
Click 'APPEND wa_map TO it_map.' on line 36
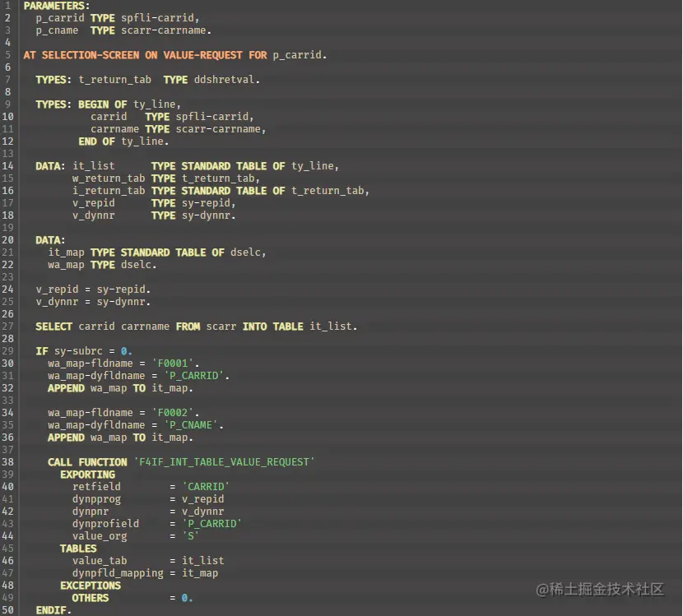point(120,438)
